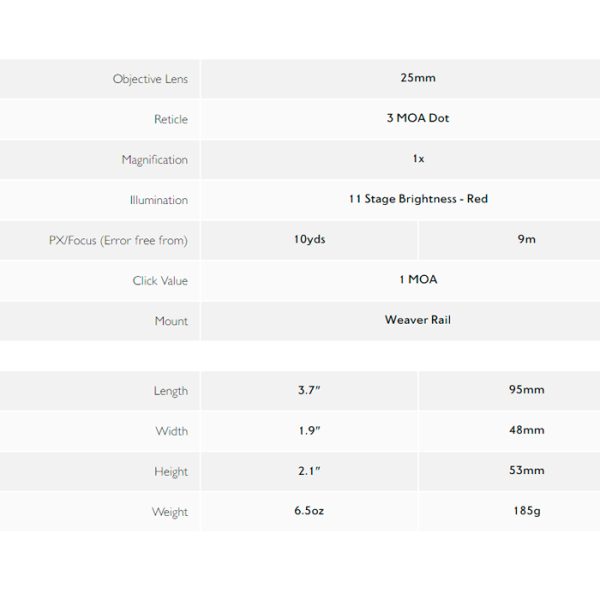
Task: Click the Magnification label
Action: pyautogui.click(x=155, y=160)
